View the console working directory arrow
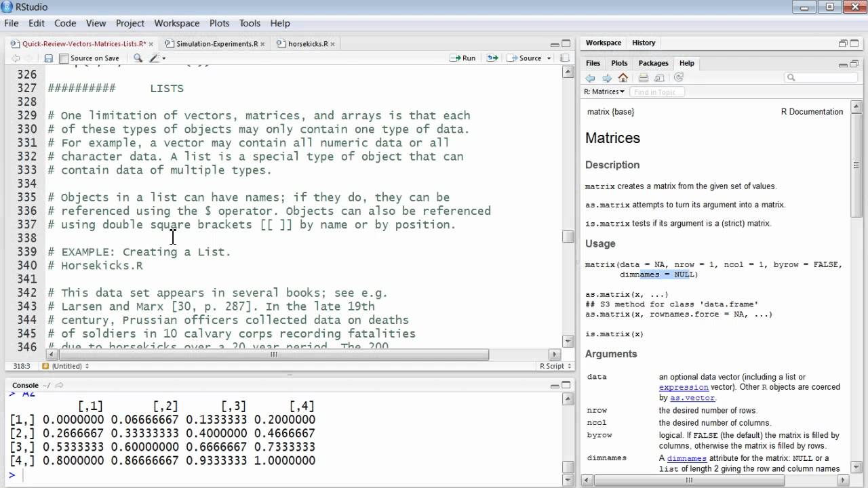868x488 pixels. pos(59,386)
